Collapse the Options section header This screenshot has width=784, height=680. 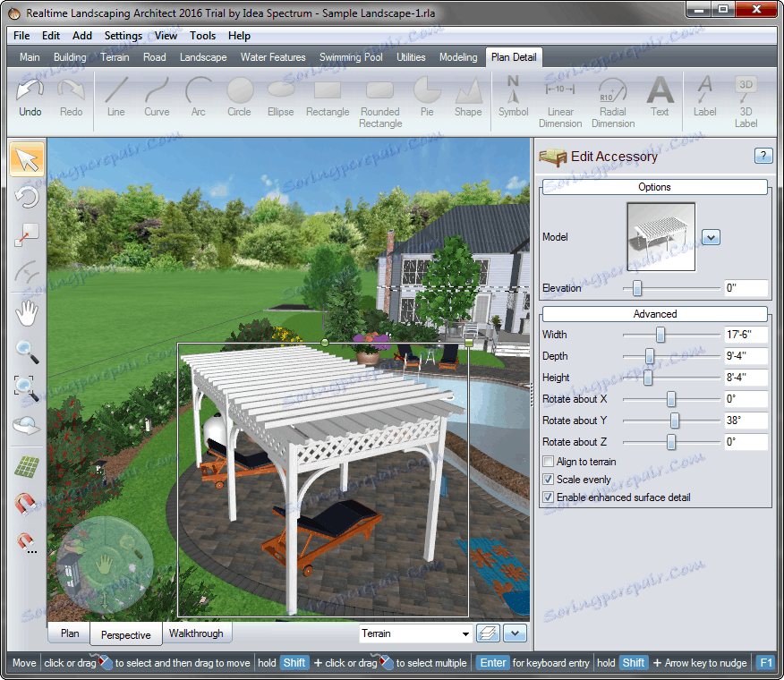[x=654, y=187]
